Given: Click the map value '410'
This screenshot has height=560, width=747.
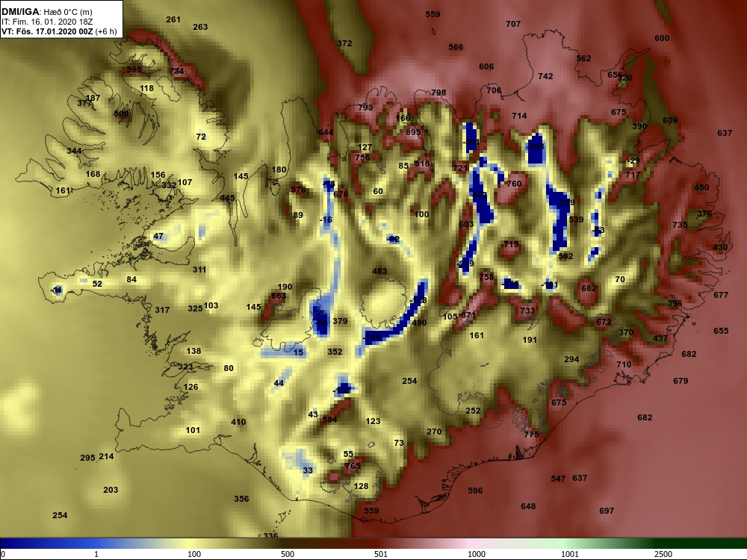Looking at the screenshot, I should 238,422.
